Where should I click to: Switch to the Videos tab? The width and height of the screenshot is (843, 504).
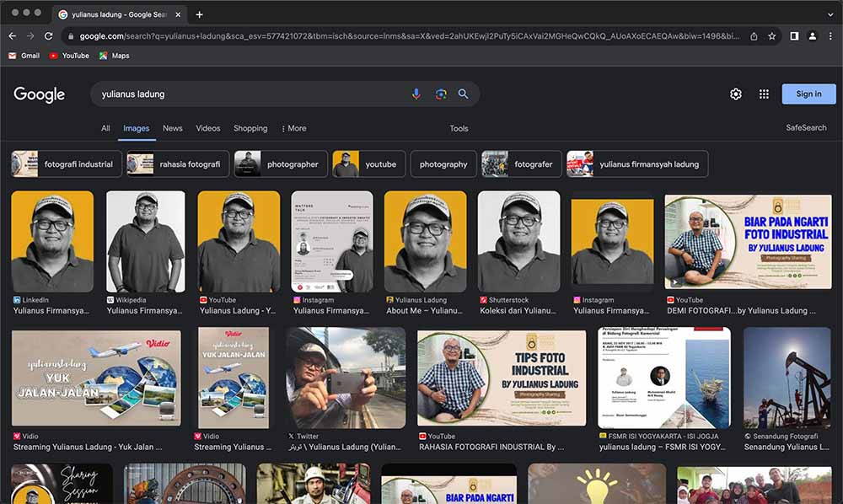tap(208, 129)
